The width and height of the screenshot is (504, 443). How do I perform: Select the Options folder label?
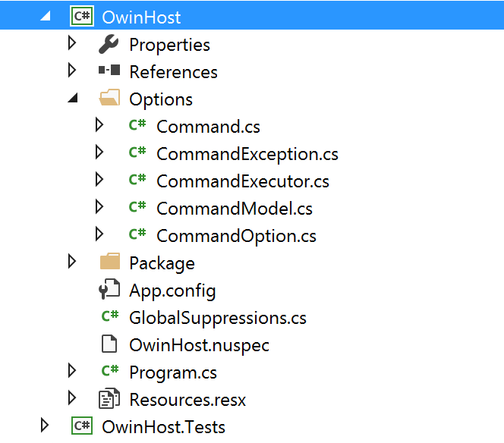[x=161, y=99]
